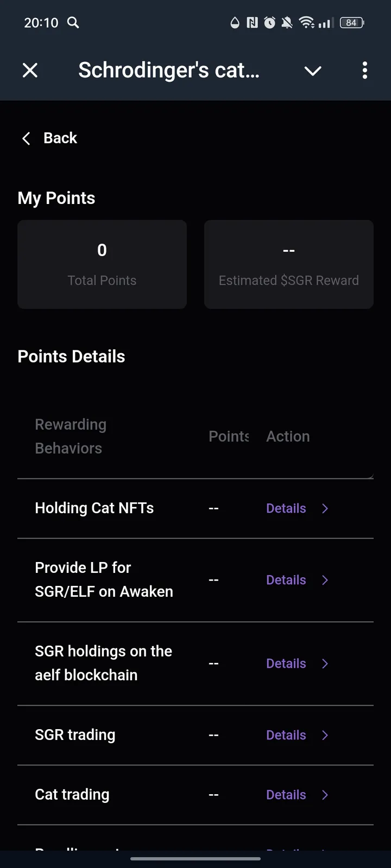The image size is (391, 868).
Task: Open Details for Cat trading
Action: pyautogui.click(x=286, y=795)
